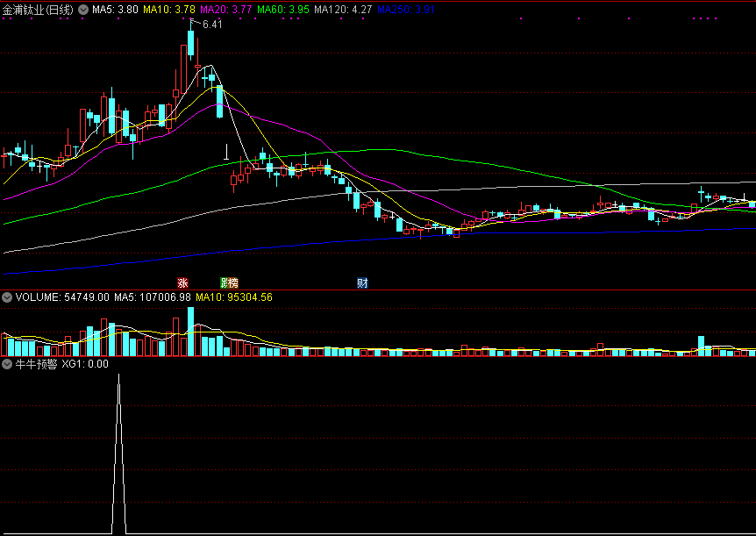This screenshot has height=536, width=756.
Task: Select the candlestick at the 6.41 peak
Action: pyautogui.click(x=190, y=43)
